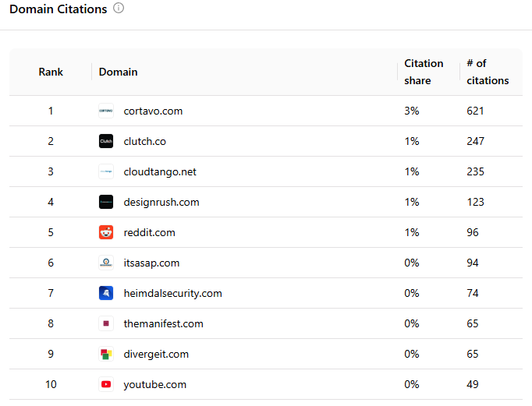This screenshot has height=406, width=532.
Task: Click the Reddit logo icon
Action: pos(106,232)
